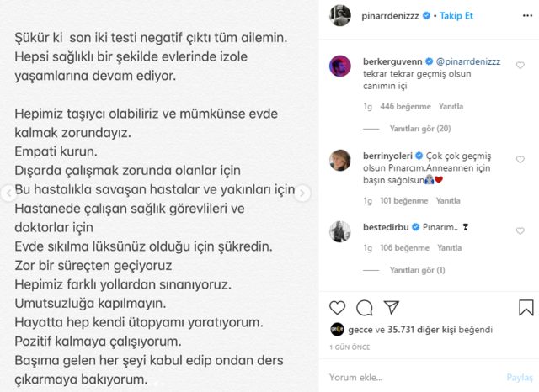
Task: Open bestedirbu's avatar
Action: click(x=339, y=230)
